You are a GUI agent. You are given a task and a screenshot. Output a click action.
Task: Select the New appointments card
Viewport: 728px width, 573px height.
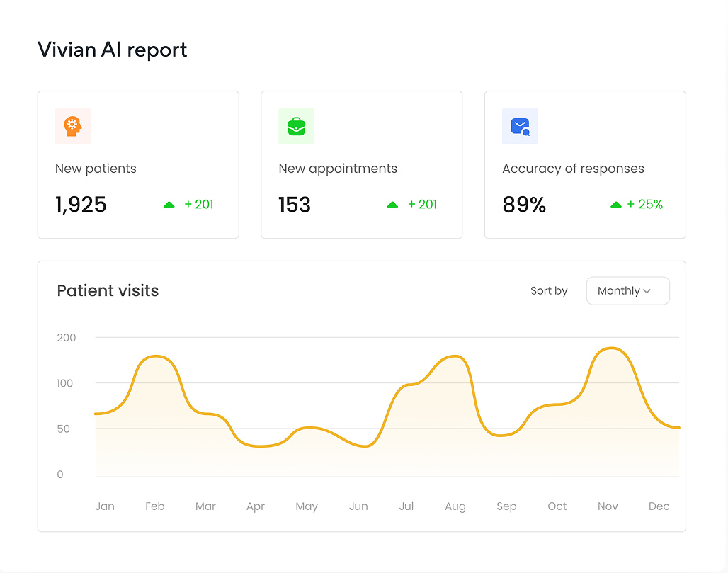pyautogui.click(x=361, y=164)
